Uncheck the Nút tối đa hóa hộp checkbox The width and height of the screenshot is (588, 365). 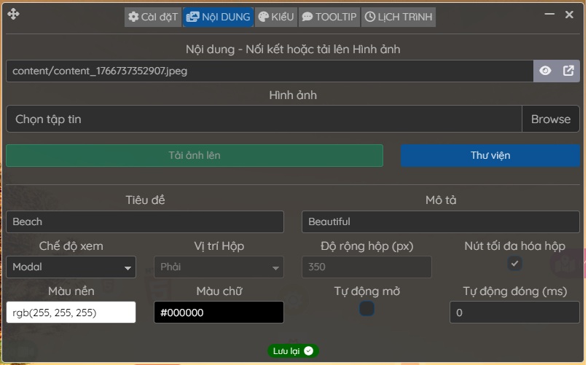pos(514,263)
